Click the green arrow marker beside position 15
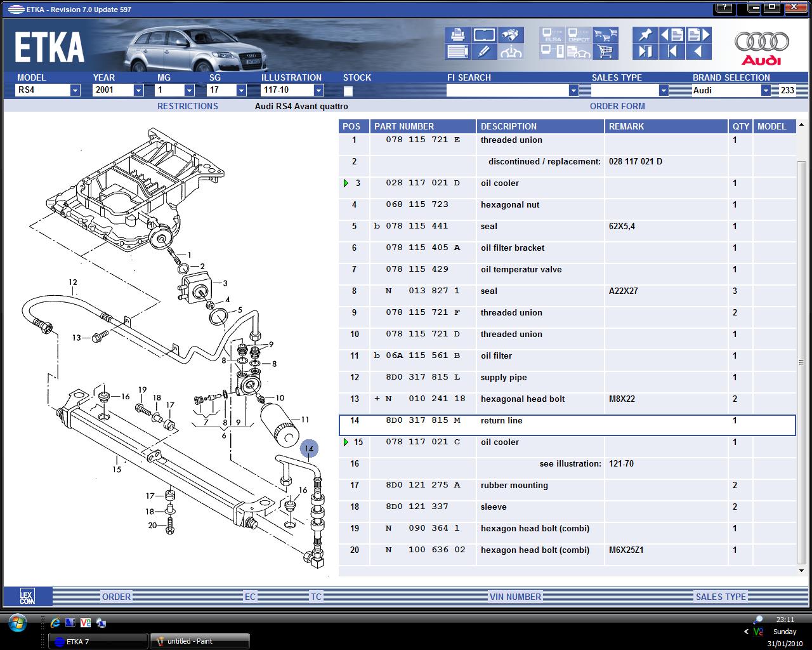812x650 pixels. (346, 442)
